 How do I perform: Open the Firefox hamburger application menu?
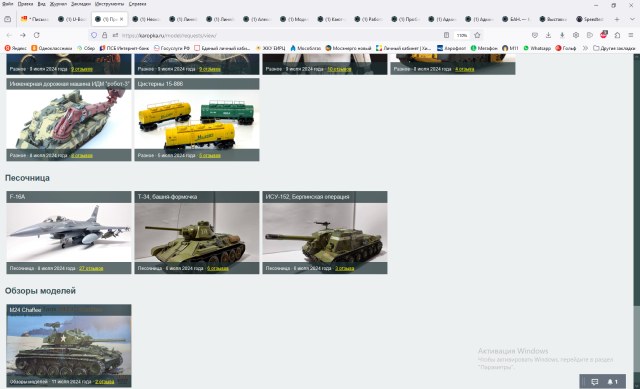click(x=631, y=36)
